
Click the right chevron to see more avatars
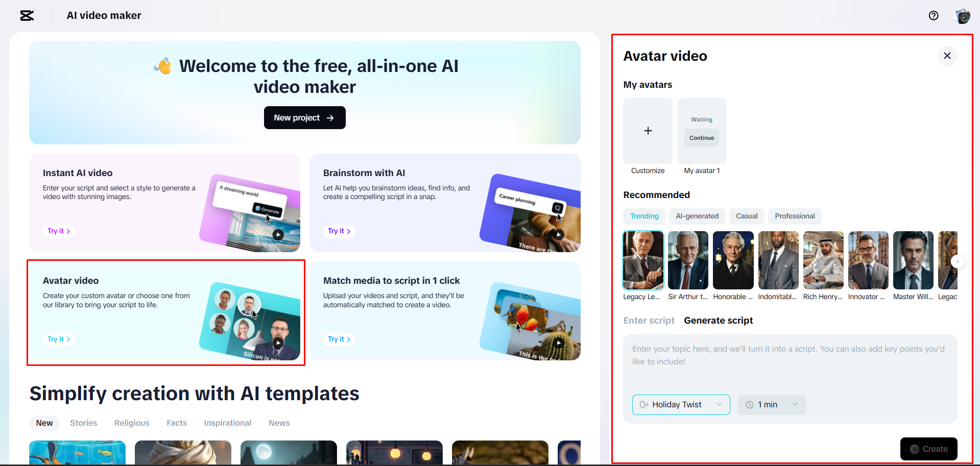pyautogui.click(x=958, y=261)
